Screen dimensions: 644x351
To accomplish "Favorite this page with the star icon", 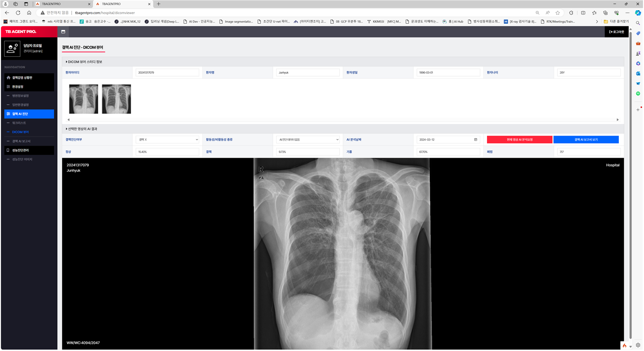I will pos(558,13).
